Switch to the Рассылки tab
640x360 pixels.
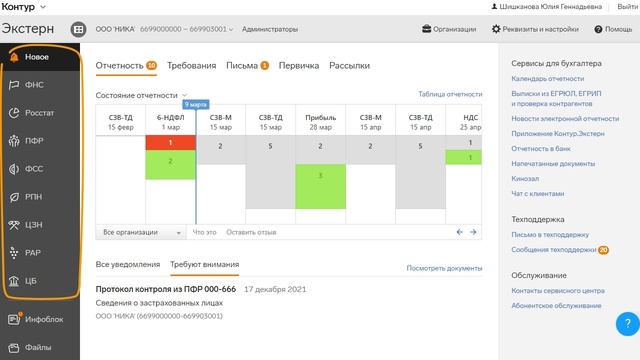tap(349, 66)
